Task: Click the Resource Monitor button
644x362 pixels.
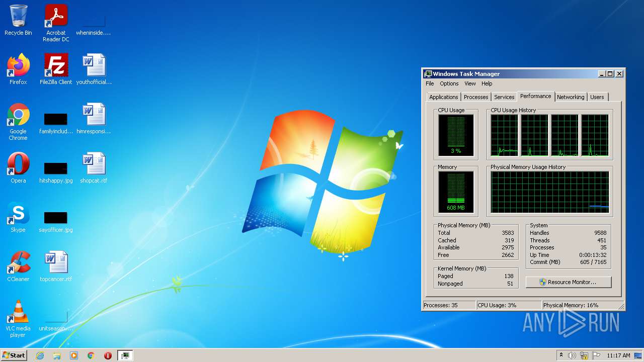Action: coord(569,282)
